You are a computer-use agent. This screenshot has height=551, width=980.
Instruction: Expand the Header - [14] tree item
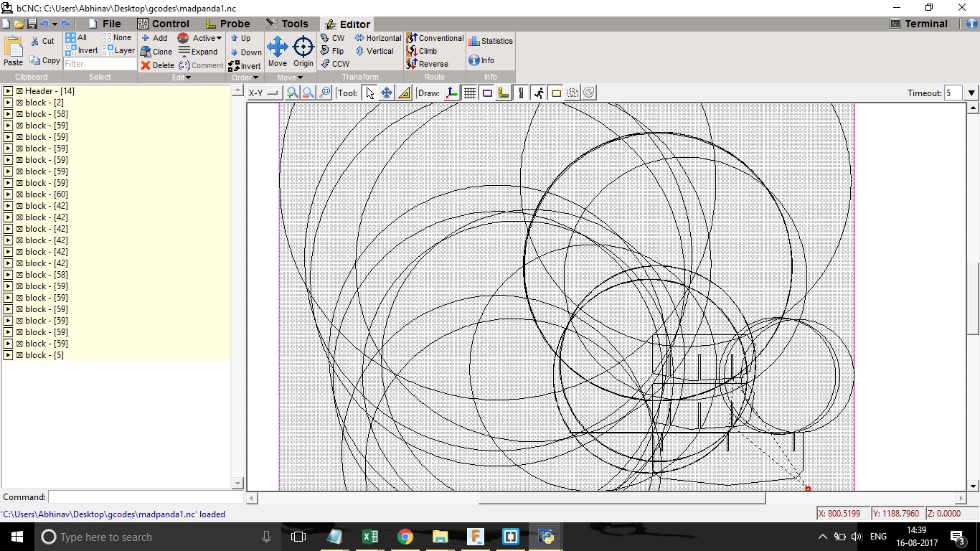tap(7, 90)
